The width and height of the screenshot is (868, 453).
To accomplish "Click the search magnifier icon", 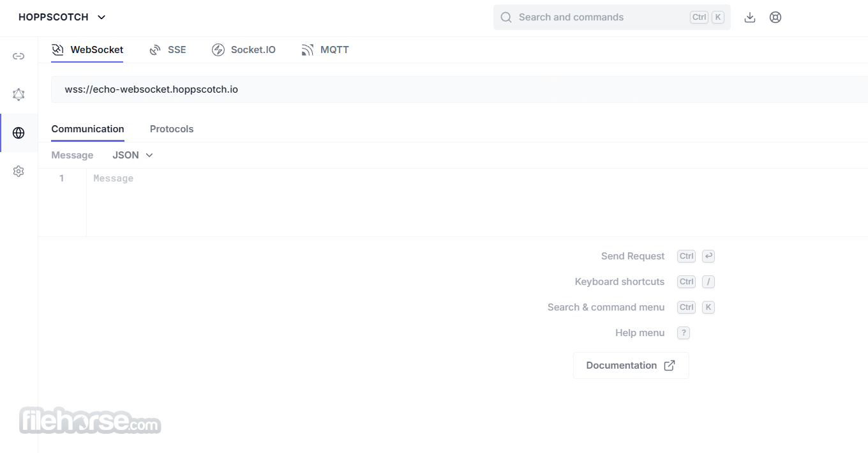I will 506,17.
